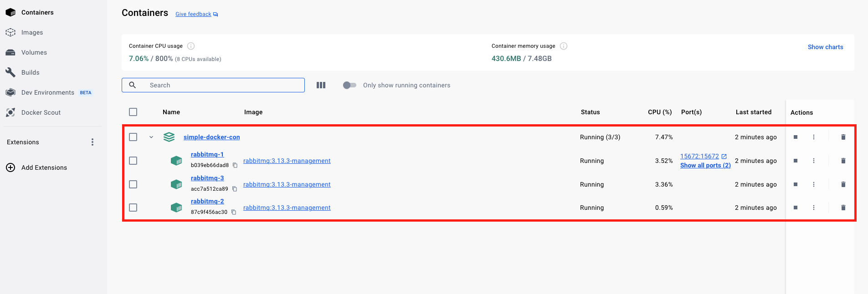Screen dimensions: 868x294
Task: Open Extensions three-dot options menu
Action: [92, 142]
